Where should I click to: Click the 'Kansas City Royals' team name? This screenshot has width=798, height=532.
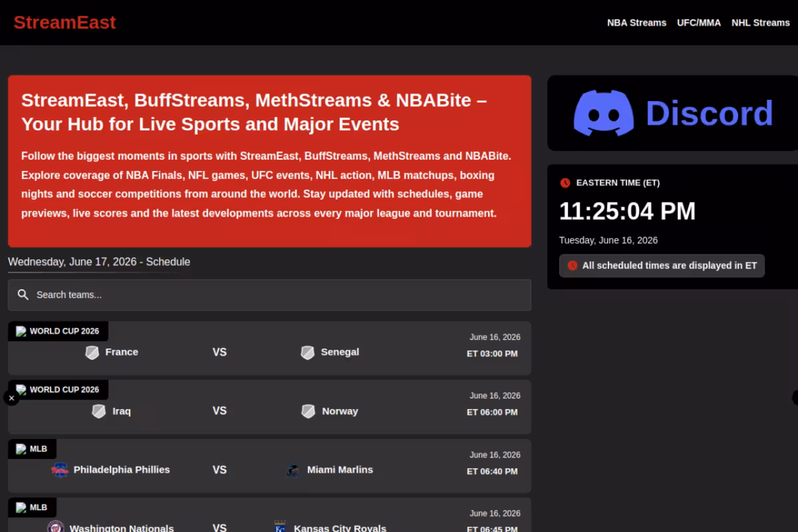[x=340, y=528]
